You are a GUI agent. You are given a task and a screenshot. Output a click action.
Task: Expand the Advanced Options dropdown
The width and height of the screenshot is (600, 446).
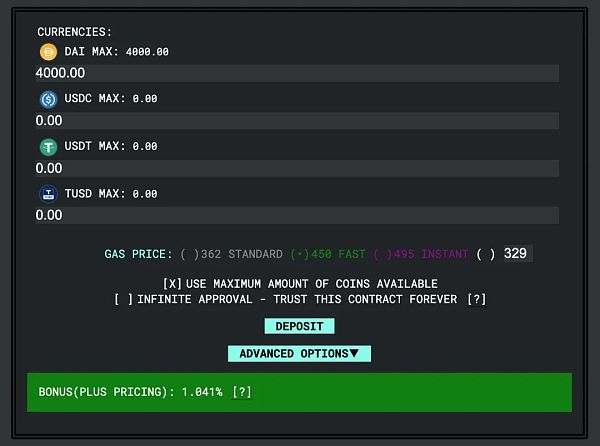pos(299,354)
